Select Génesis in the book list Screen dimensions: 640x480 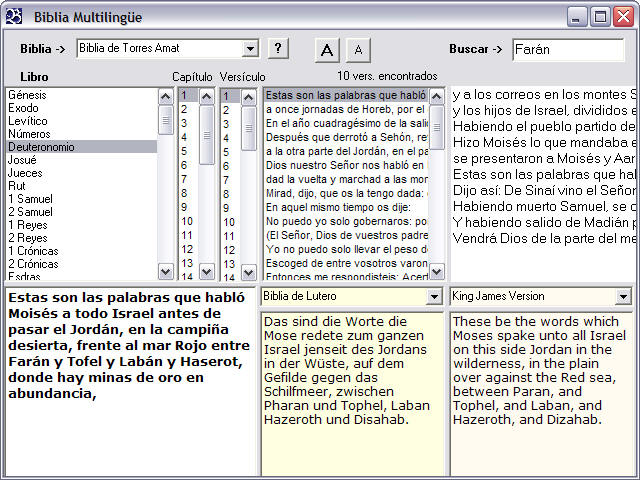pyautogui.click(x=82, y=95)
